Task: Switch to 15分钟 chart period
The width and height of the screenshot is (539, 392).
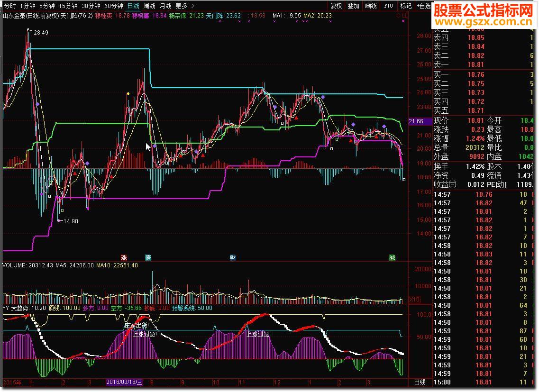Action: click(68, 6)
